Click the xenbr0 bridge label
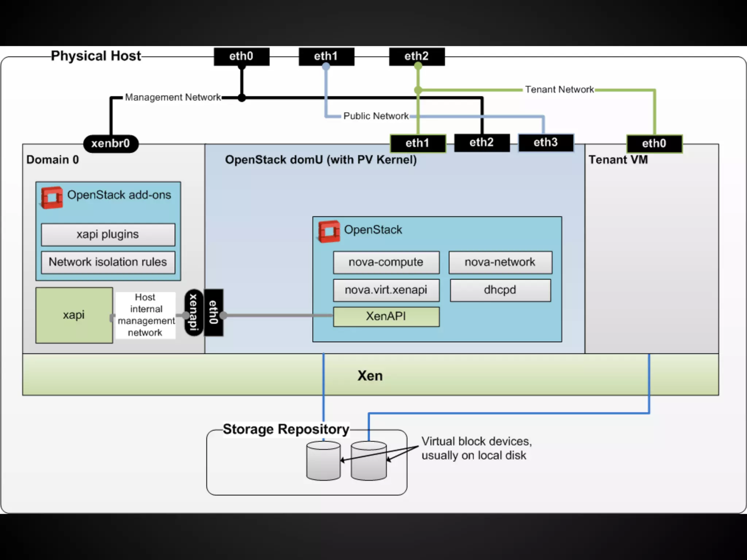 tap(111, 143)
